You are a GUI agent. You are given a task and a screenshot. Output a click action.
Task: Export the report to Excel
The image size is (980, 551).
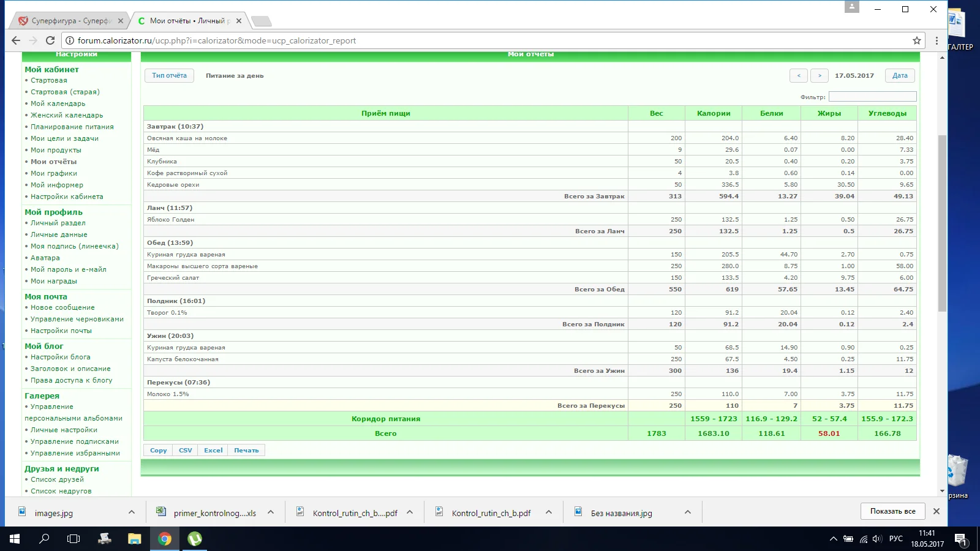tap(213, 450)
